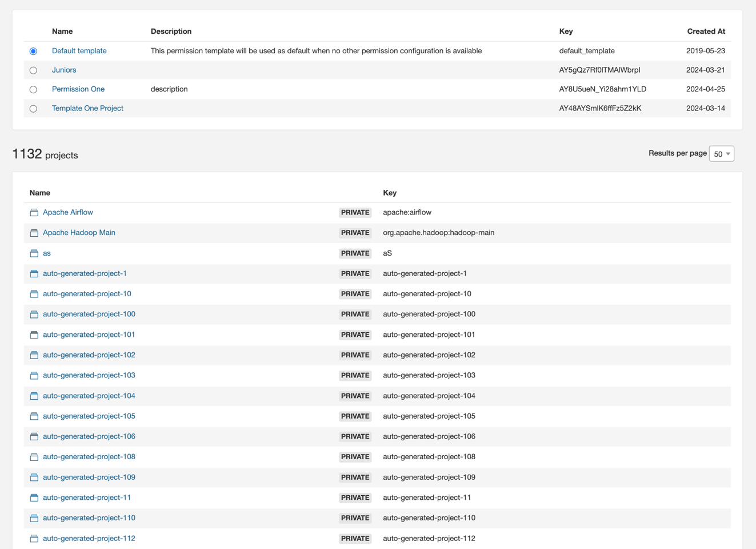756x549 pixels.
Task: Open the Template One Project link
Action: tap(87, 108)
